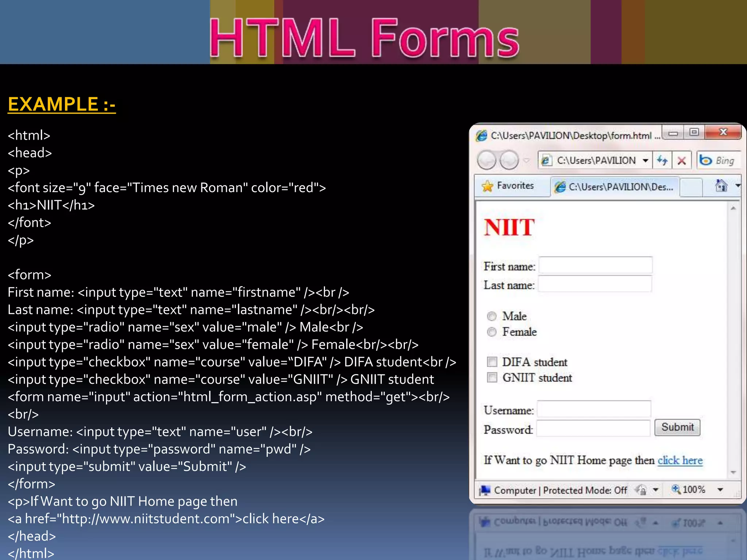Follow the "click here" link
Screen dimensions: 747x560
coord(680,460)
